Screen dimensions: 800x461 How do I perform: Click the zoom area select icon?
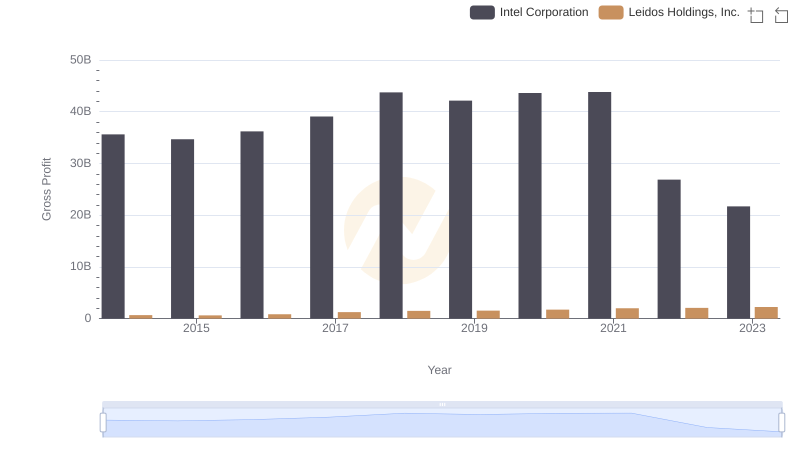[x=756, y=15]
